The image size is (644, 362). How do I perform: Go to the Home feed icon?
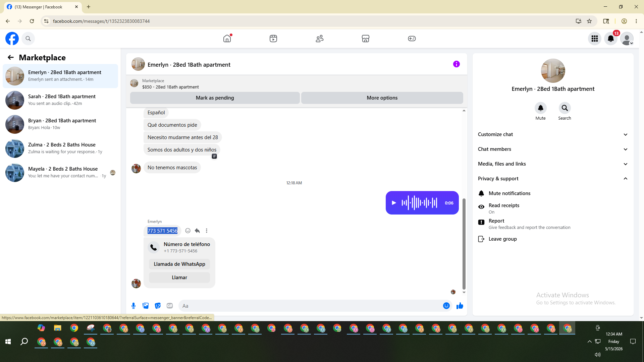pyautogui.click(x=227, y=39)
